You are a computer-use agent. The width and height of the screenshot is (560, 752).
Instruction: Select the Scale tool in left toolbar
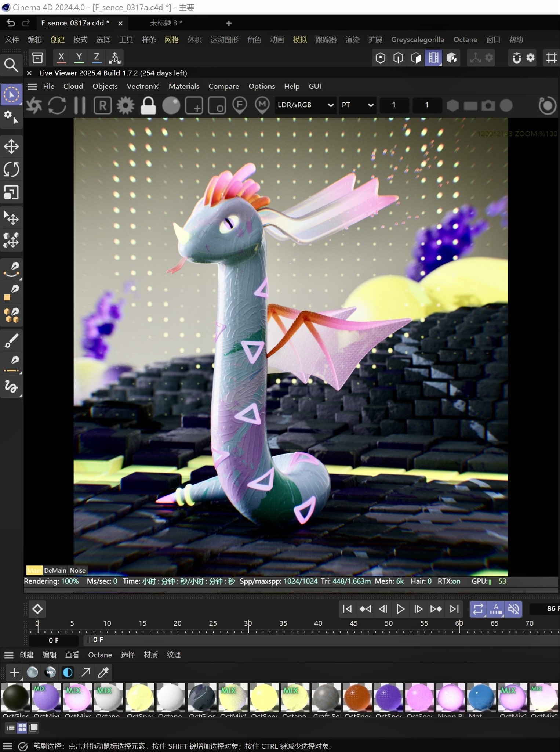[11, 192]
